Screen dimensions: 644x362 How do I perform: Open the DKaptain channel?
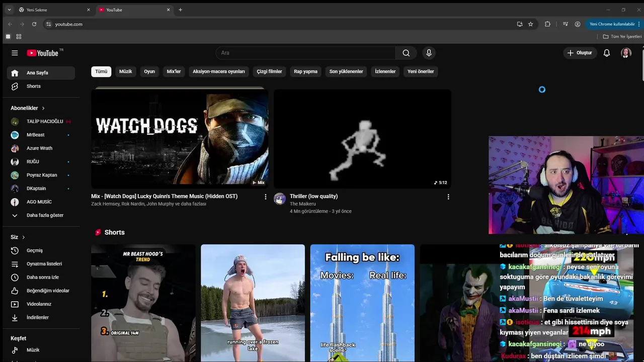pyautogui.click(x=41, y=189)
